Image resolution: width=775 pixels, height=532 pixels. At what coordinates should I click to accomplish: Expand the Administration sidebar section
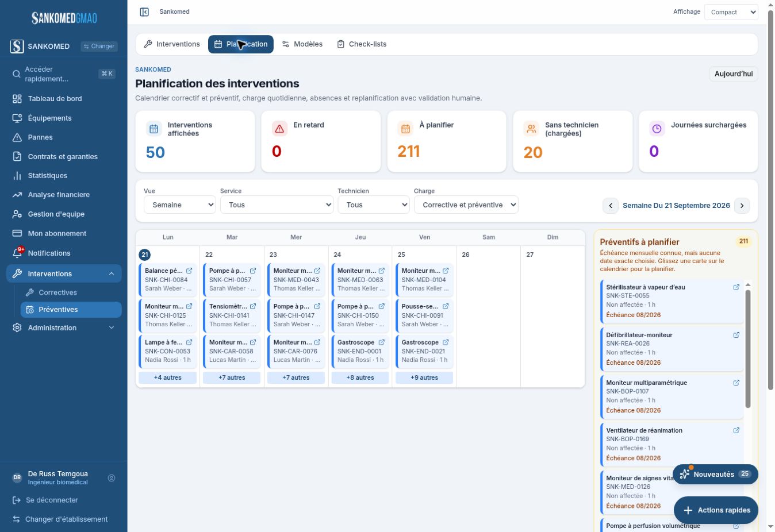(112, 328)
